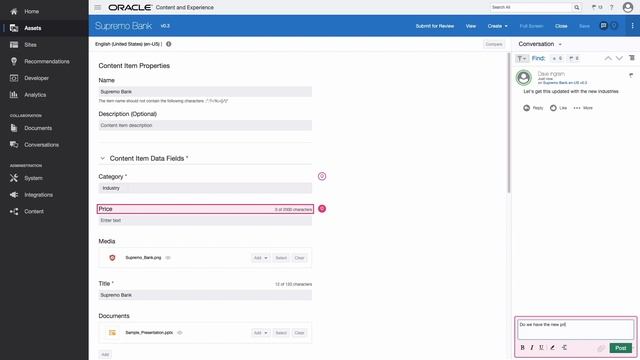Click Dave Ingram's avatar

[524, 78]
